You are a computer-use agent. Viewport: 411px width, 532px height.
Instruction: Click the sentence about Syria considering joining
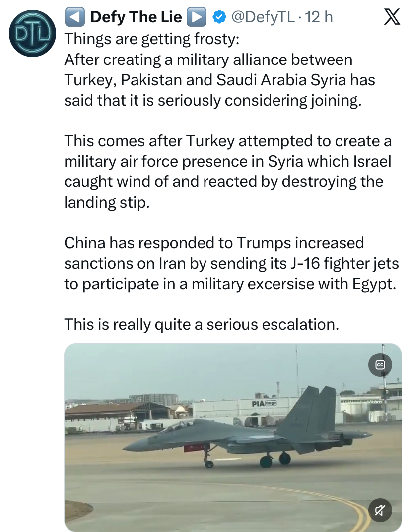pos(220,80)
